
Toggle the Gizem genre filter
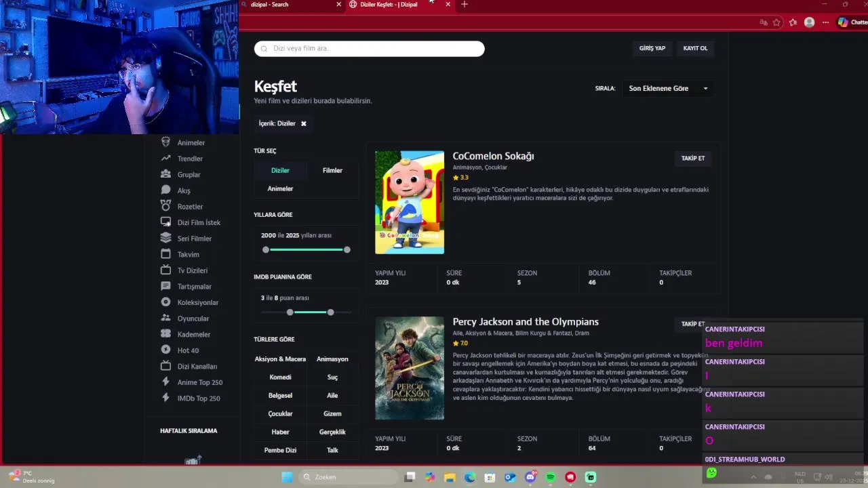point(332,413)
